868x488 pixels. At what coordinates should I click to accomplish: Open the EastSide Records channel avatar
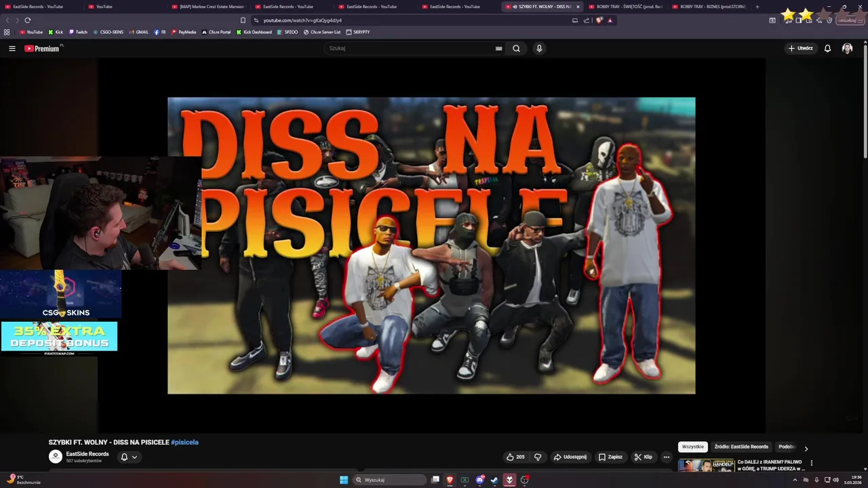point(55,457)
